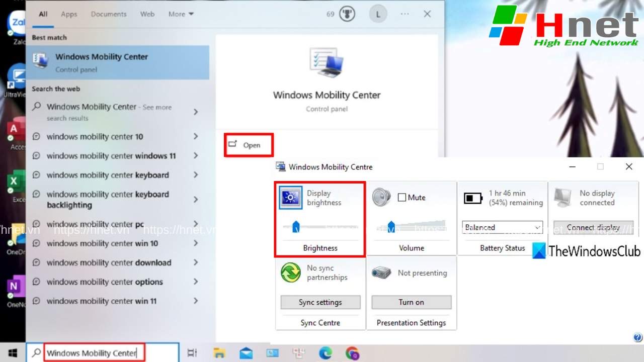Open the user account L avatar
Viewport: 644px width, 362px height.
(378, 14)
